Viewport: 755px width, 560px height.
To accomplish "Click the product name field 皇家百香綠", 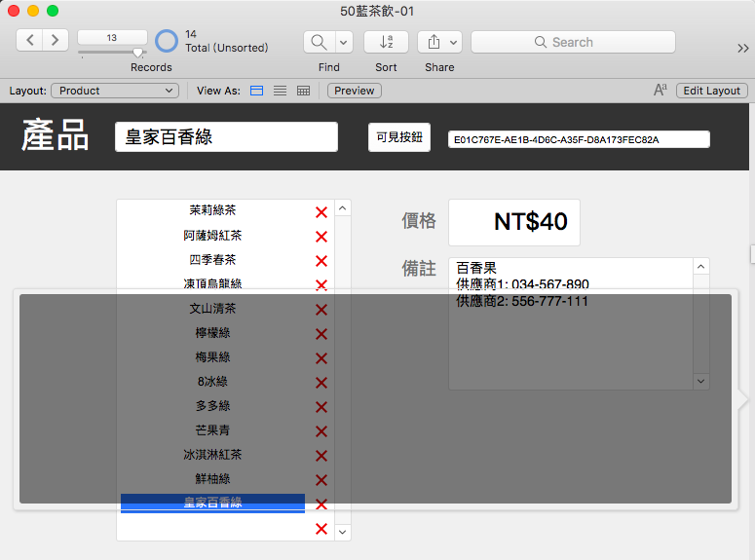I will point(226,136).
